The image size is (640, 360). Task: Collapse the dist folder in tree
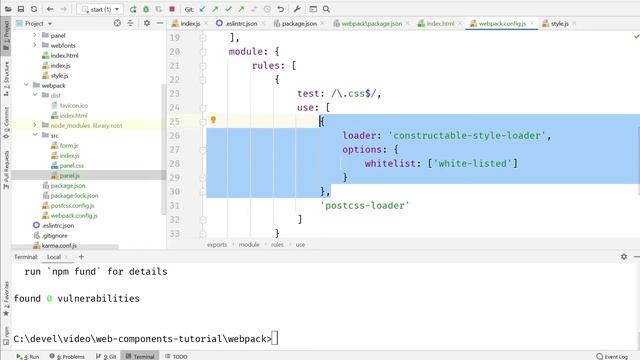35,95
